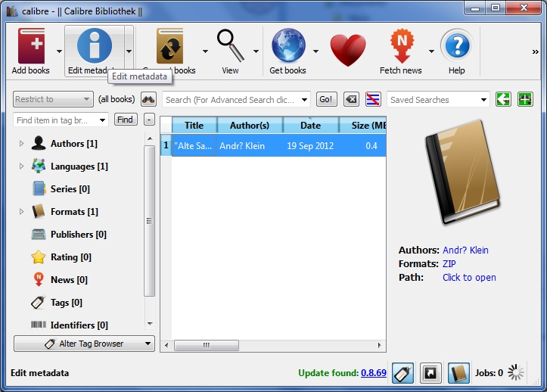The width and height of the screenshot is (547, 392).
Task: Click the Find item in tag browser field
Action: 56,120
